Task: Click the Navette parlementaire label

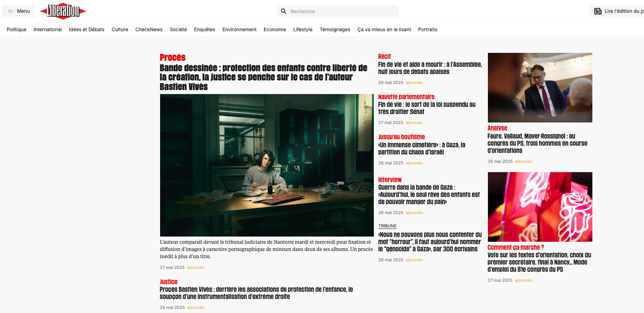Action: [x=406, y=97]
